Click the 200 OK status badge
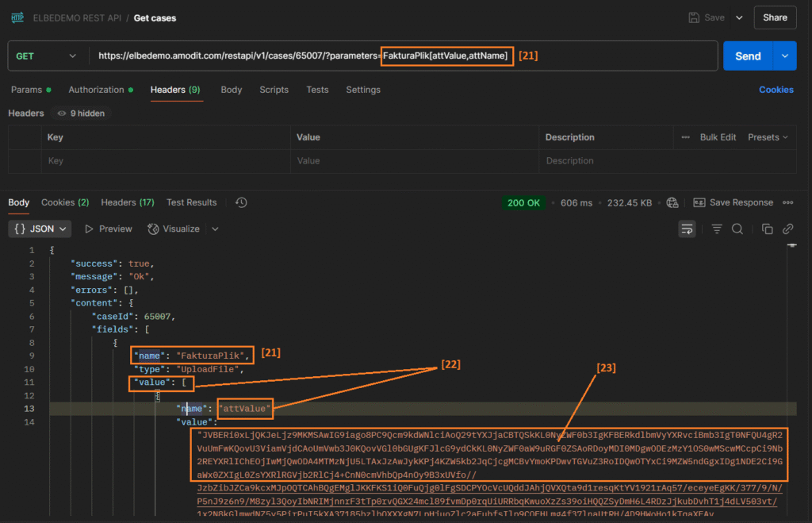The width and height of the screenshot is (812, 523). [x=523, y=202]
